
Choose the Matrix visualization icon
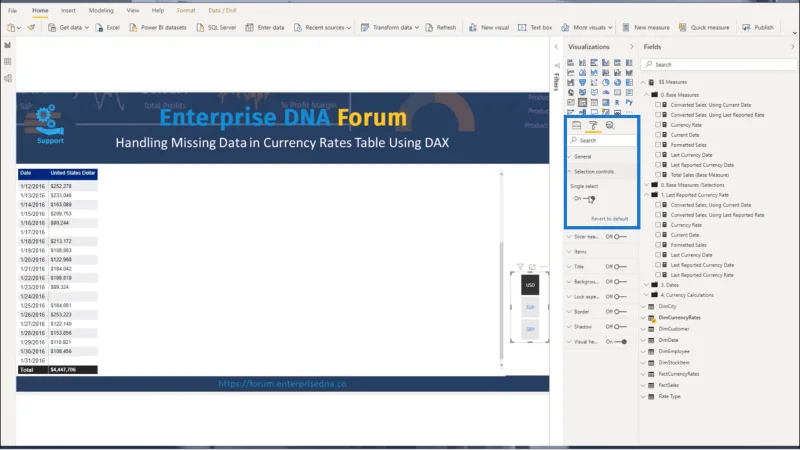click(606, 103)
